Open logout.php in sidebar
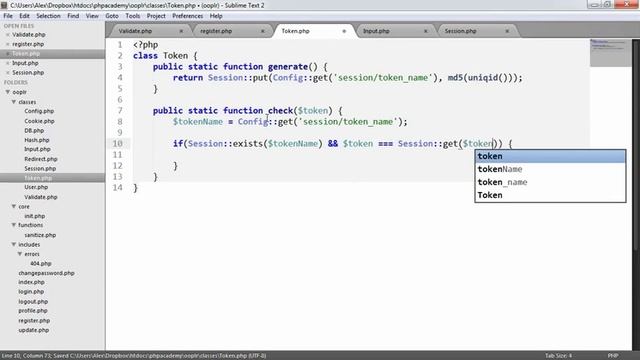This screenshot has width=640, height=360. [x=33, y=302]
